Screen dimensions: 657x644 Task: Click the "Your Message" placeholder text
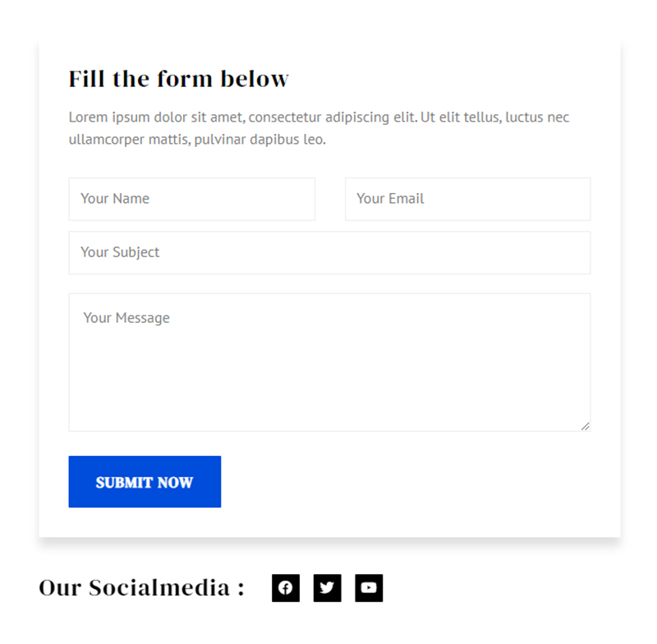click(126, 318)
